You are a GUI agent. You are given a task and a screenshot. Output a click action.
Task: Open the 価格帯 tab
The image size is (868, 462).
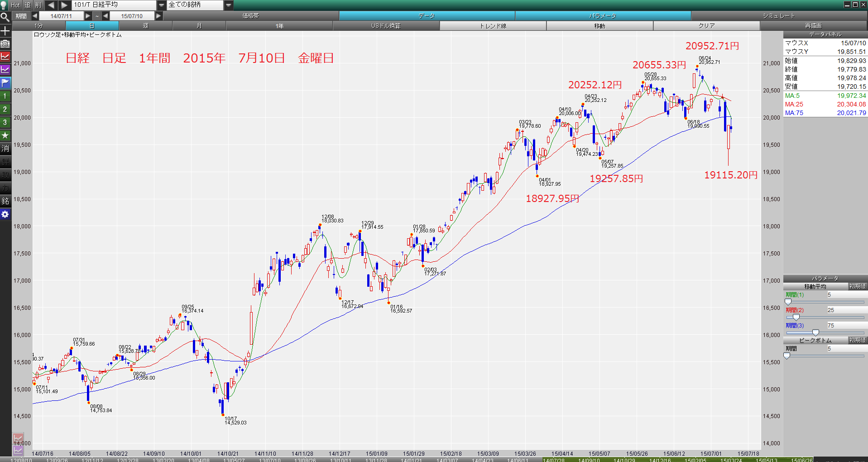tap(251, 16)
